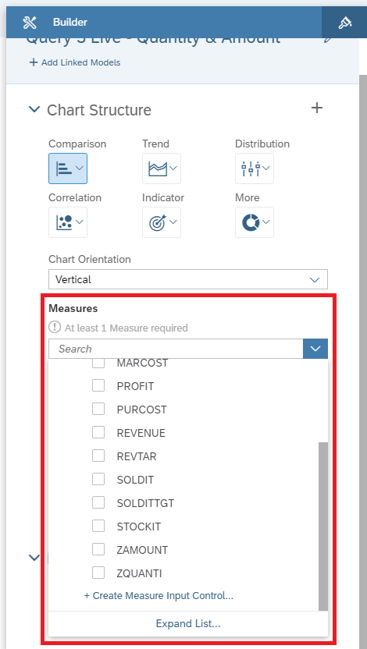The width and height of the screenshot is (367, 649).
Task: Select the SOLDIT measure checkbox
Action: point(98,479)
